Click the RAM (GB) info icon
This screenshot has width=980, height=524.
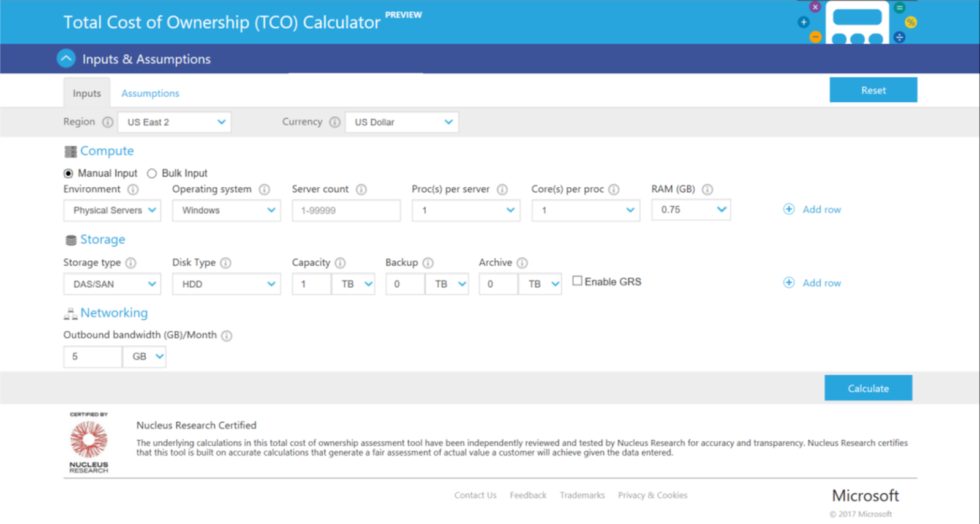tap(707, 189)
